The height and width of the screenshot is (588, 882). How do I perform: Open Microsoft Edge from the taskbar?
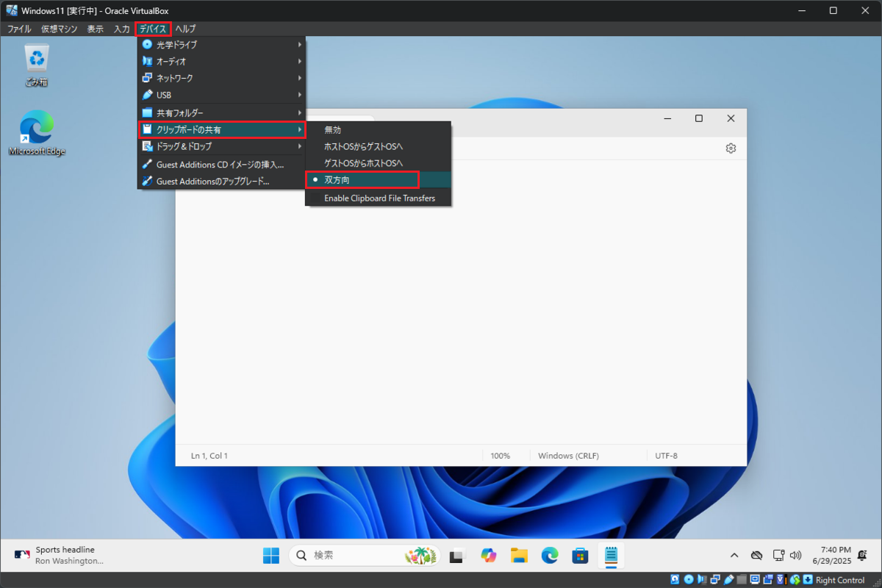click(x=551, y=556)
